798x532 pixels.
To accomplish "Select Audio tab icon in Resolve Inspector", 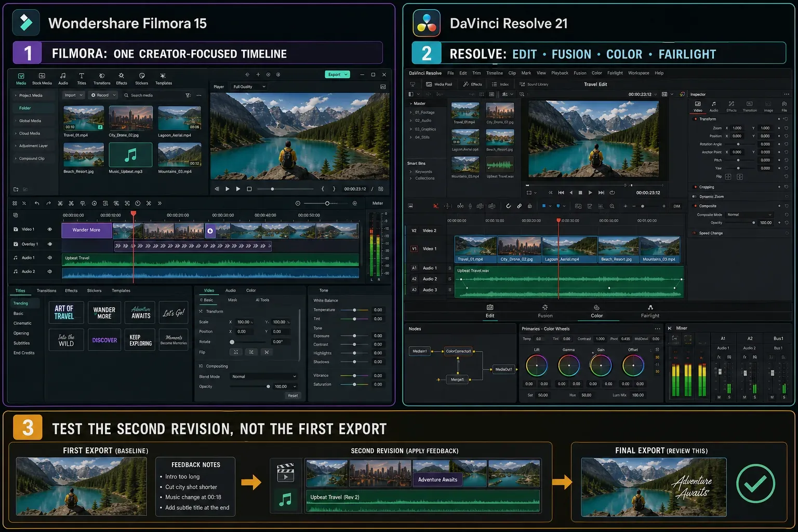I will click(x=714, y=107).
